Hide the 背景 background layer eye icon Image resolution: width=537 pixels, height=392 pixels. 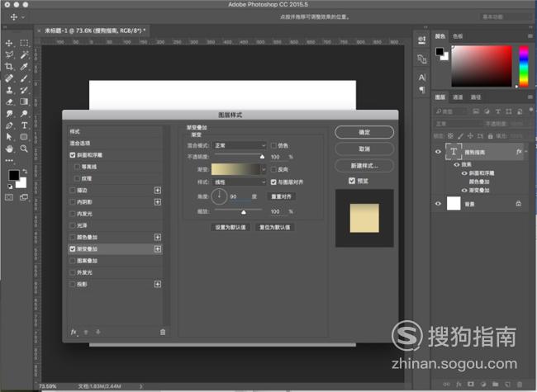(438, 204)
